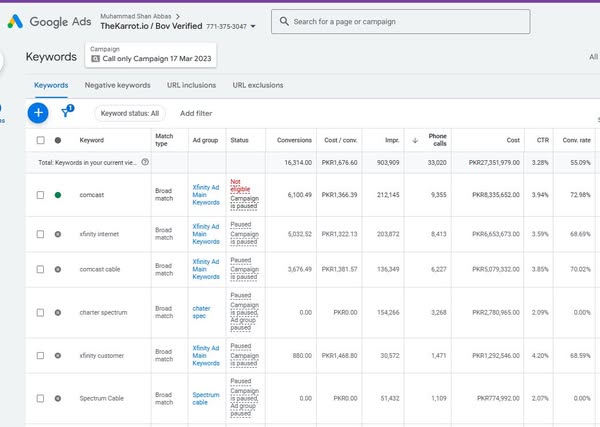Open the URL inclusions tab
Viewport: 600px width, 427px height.
coord(191,85)
